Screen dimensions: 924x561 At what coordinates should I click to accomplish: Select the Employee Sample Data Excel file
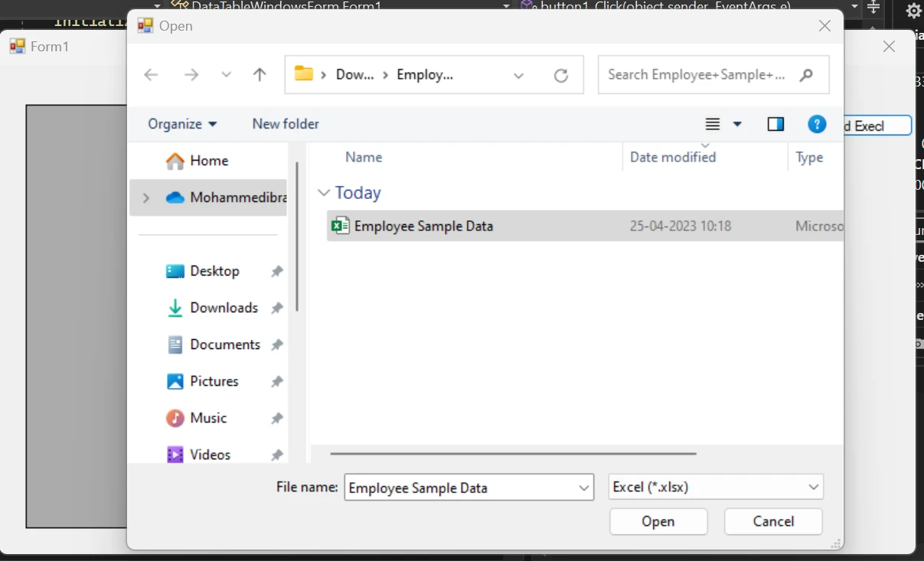[423, 227]
